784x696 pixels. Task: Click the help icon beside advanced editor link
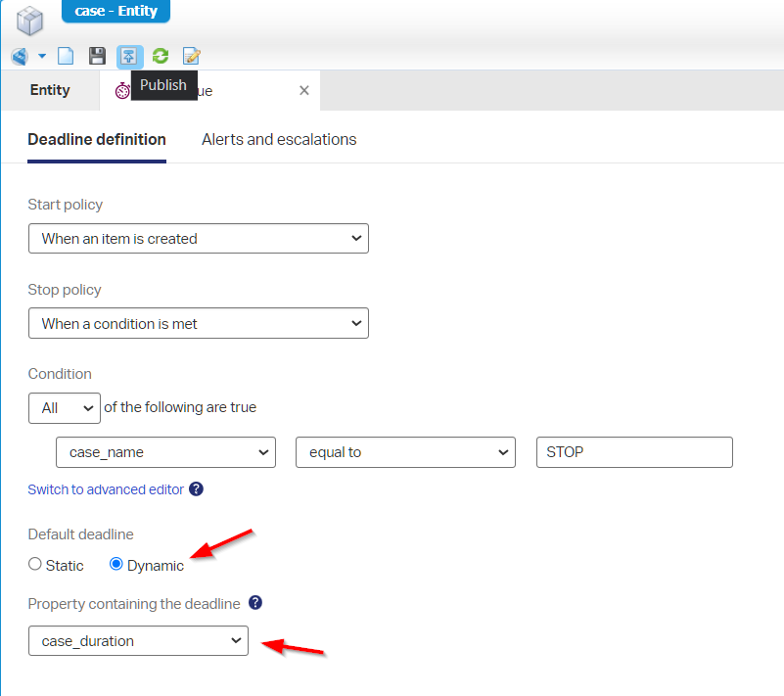click(x=196, y=489)
